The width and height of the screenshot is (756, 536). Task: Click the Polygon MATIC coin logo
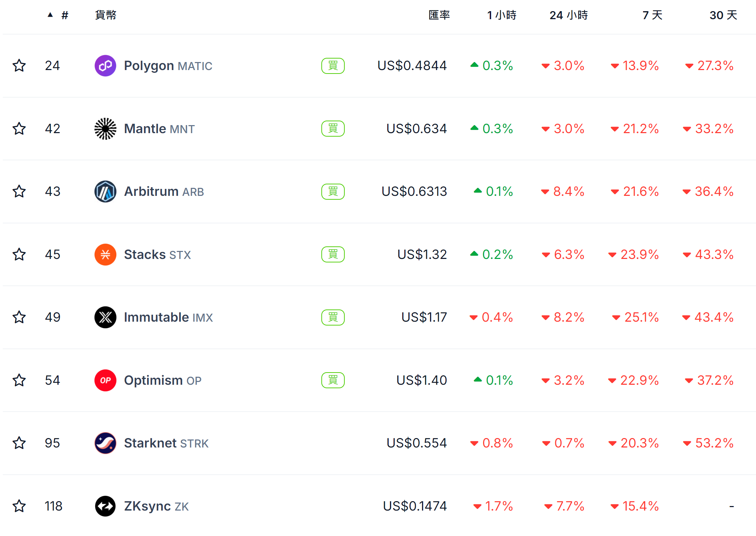(105, 66)
